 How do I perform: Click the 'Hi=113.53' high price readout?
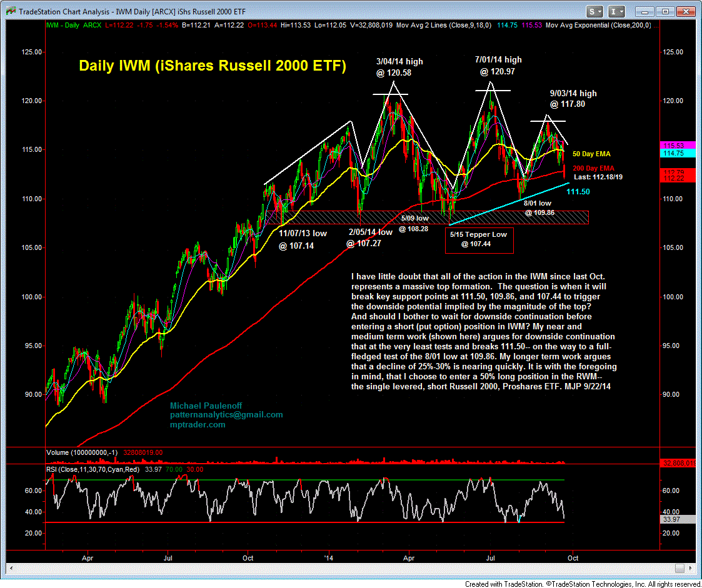tap(296, 26)
